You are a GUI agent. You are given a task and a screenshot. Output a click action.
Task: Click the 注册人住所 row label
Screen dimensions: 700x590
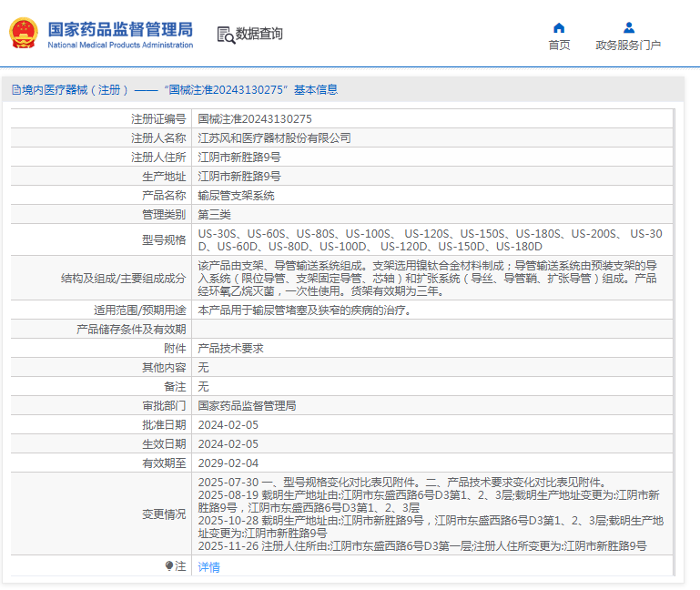coord(158,158)
